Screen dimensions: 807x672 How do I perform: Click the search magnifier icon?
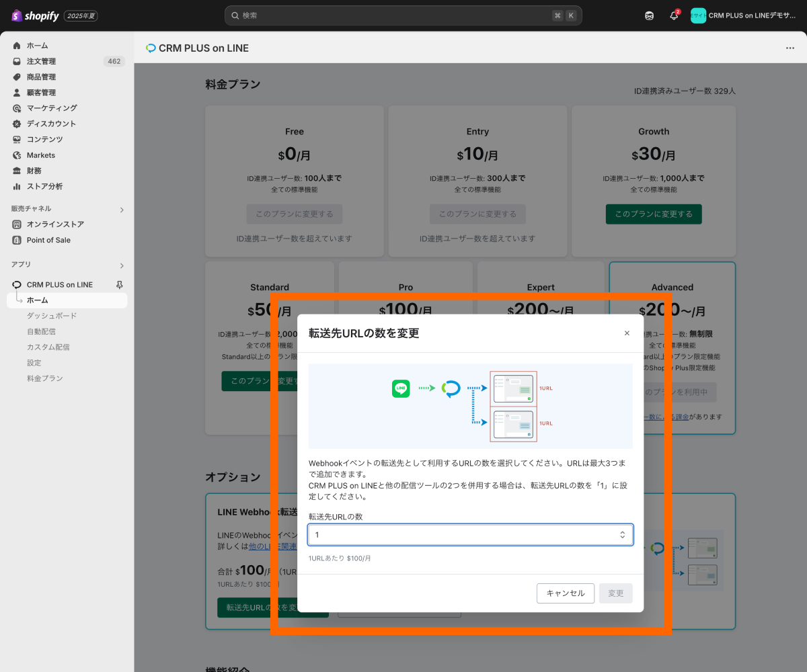coord(235,15)
